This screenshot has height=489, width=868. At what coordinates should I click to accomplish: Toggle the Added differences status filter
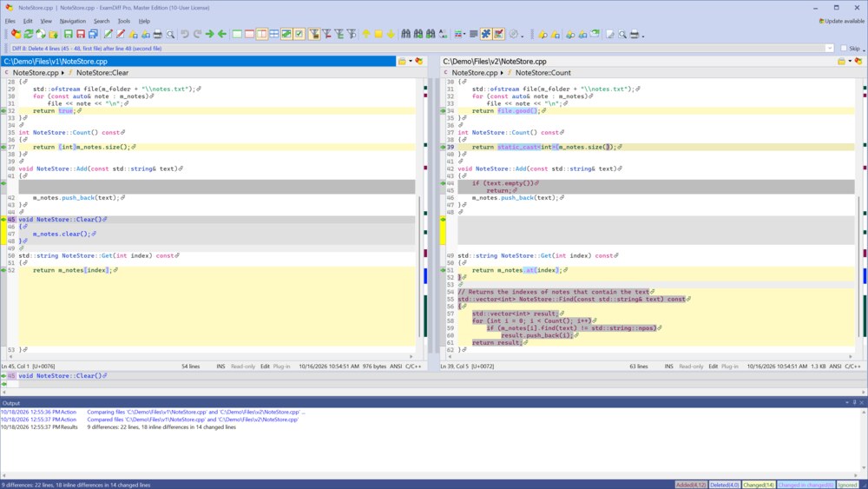click(x=691, y=485)
